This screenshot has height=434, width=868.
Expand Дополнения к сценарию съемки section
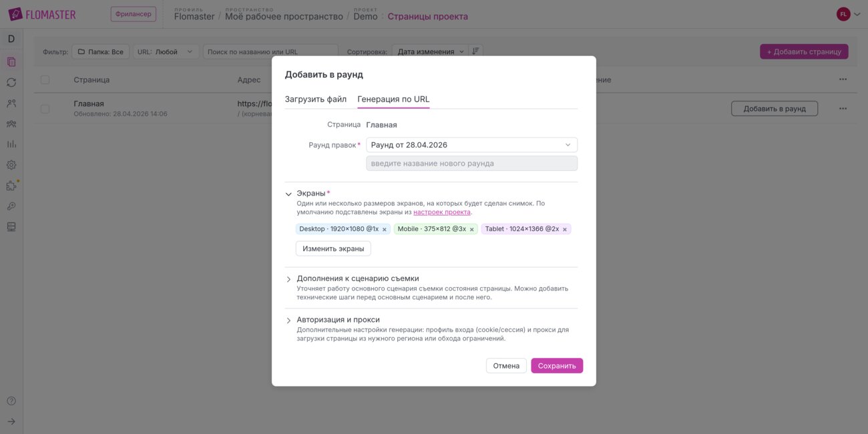[x=288, y=279]
